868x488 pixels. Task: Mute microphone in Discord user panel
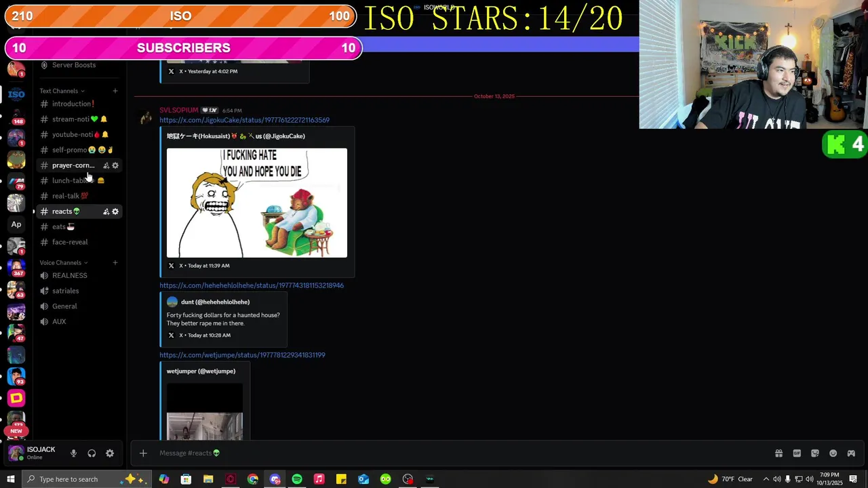pyautogui.click(x=73, y=453)
